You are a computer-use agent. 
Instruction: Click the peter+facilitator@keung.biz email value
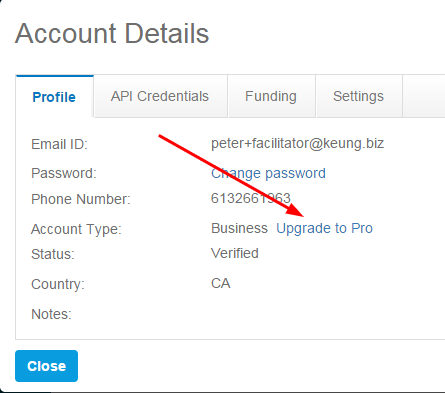click(x=297, y=144)
